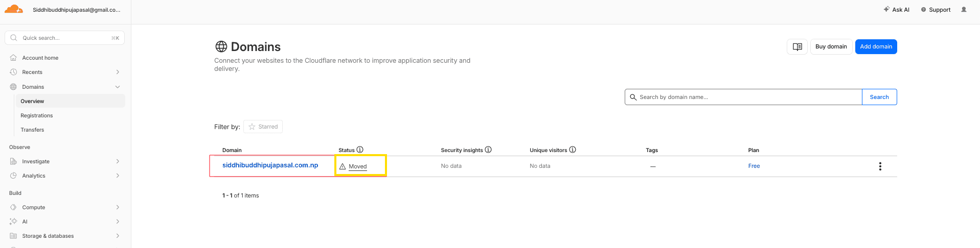Open AI in sidebar
This screenshot has width=980, height=248.
(x=25, y=221)
